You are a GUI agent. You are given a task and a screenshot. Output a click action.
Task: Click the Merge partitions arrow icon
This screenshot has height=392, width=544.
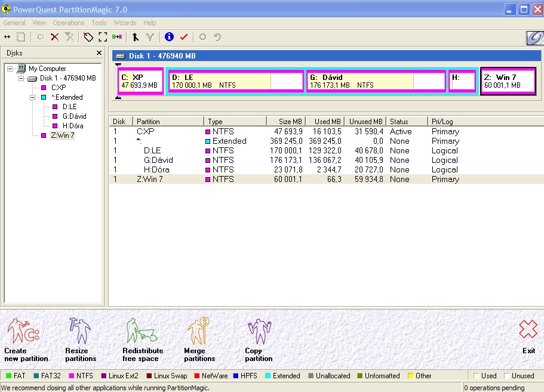(136, 37)
